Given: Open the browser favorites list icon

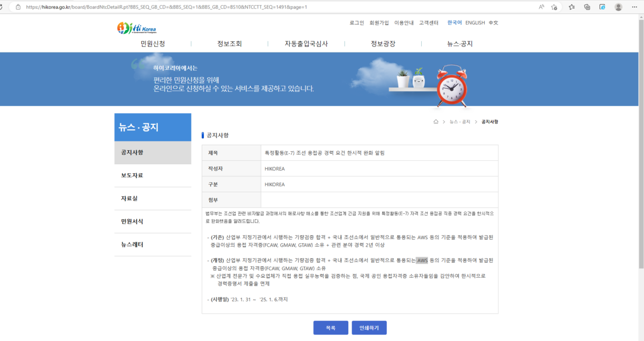Looking at the screenshot, I should pos(571,7).
